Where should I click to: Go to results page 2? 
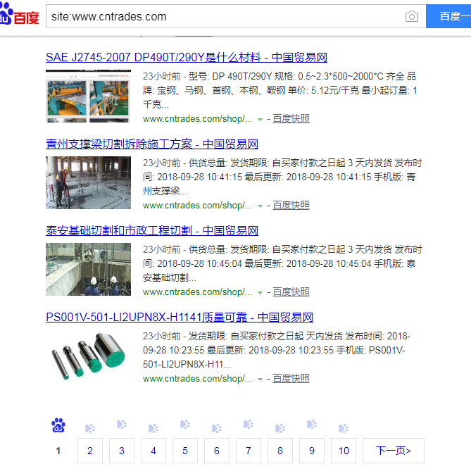tap(90, 451)
